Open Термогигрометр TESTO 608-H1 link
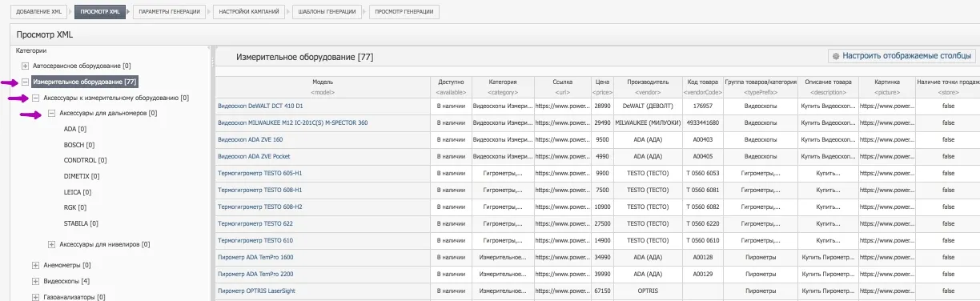Viewport: 980px width, 301px height. point(260,190)
